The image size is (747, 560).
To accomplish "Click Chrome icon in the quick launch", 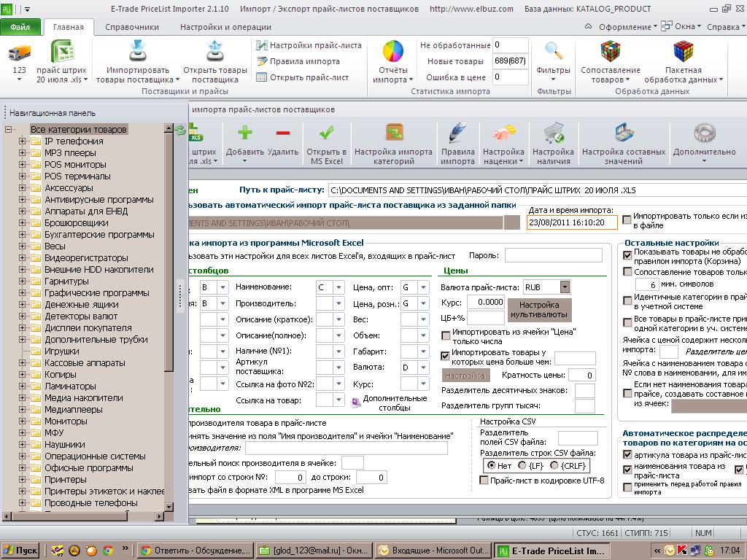I will [108, 551].
